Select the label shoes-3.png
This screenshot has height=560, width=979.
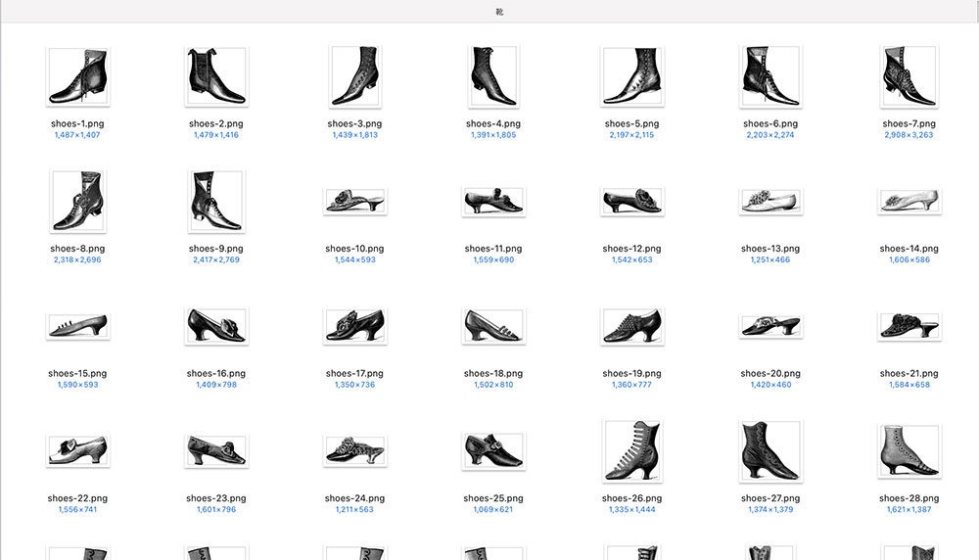[354, 123]
